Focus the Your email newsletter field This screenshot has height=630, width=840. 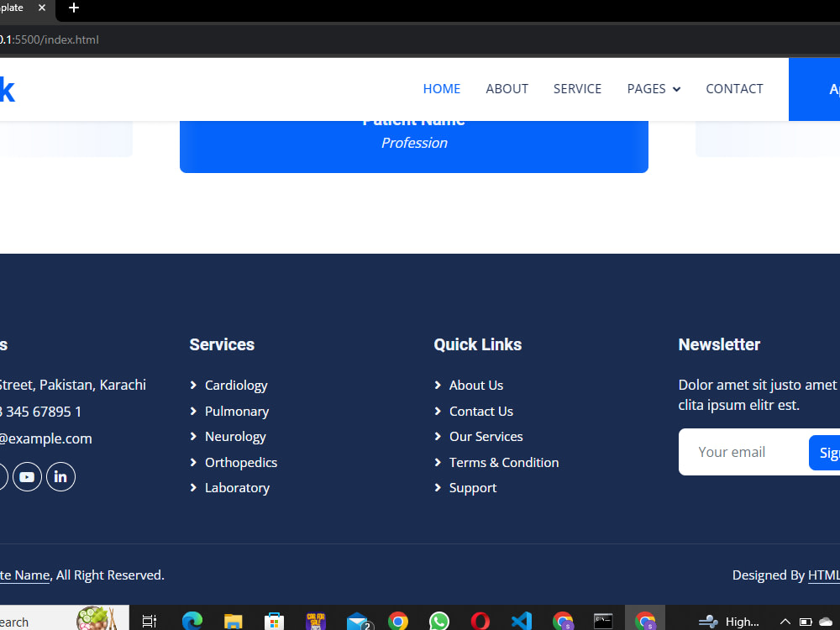tap(744, 452)
